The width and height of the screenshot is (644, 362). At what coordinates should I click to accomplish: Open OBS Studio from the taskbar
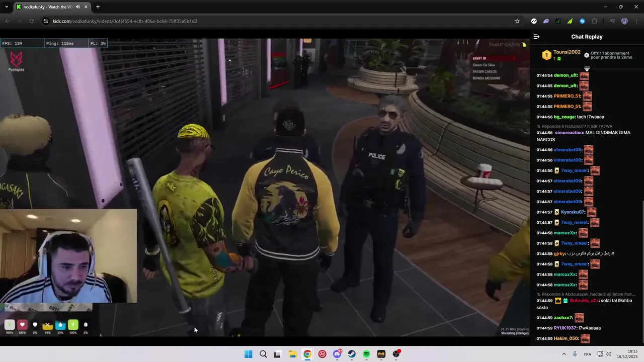[396, 354]
